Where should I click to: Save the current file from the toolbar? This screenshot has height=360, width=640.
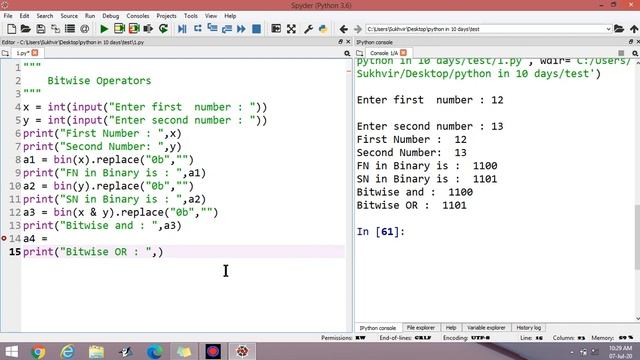tap(40, 29)
